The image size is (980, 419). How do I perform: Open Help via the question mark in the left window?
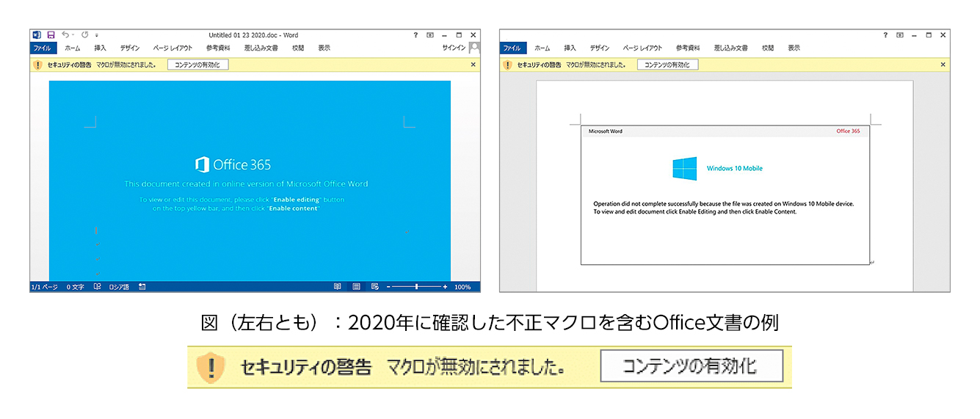click(415, 34)
